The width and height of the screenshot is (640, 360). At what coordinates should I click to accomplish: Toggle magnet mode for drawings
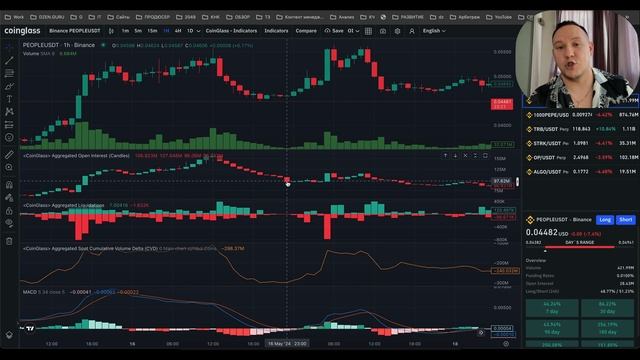9,185
